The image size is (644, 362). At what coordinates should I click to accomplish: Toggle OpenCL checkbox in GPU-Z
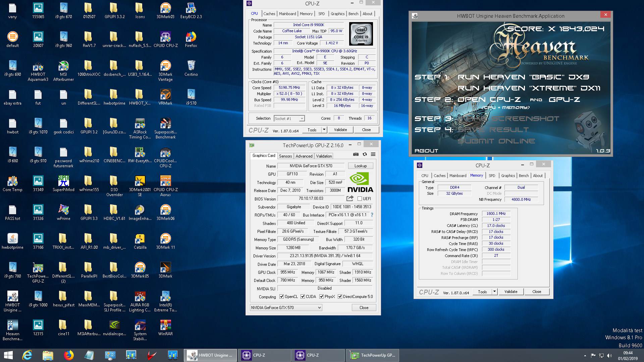281,297
